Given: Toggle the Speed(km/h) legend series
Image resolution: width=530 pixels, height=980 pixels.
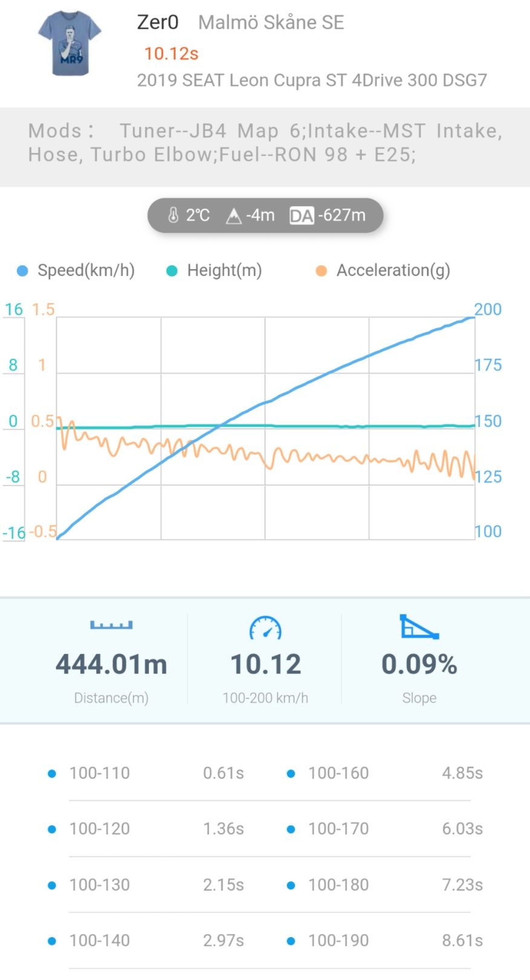Looking at the screenshot, I should click(76, 270).
